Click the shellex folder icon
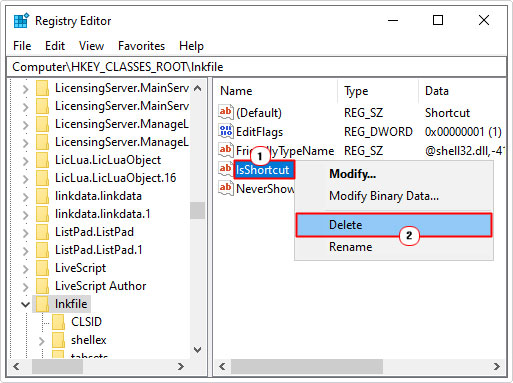The image size is (513, 383). click(59, 340)
